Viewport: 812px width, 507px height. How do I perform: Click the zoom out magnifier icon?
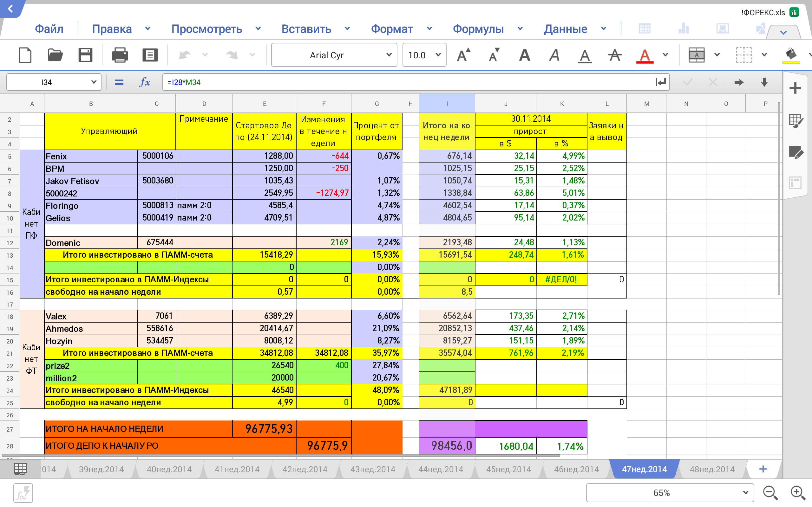click(x=770, y=492)
